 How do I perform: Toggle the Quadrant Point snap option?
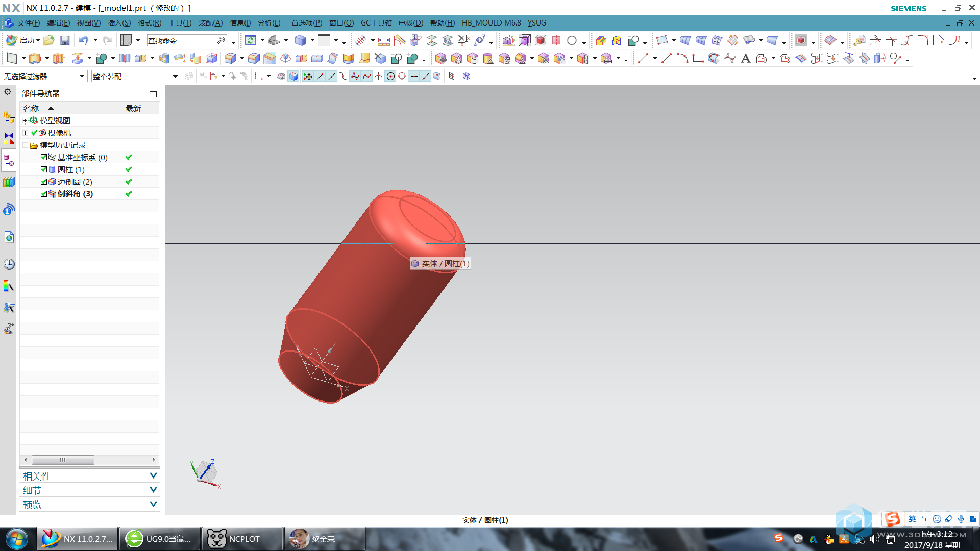[x=402, y=77]
